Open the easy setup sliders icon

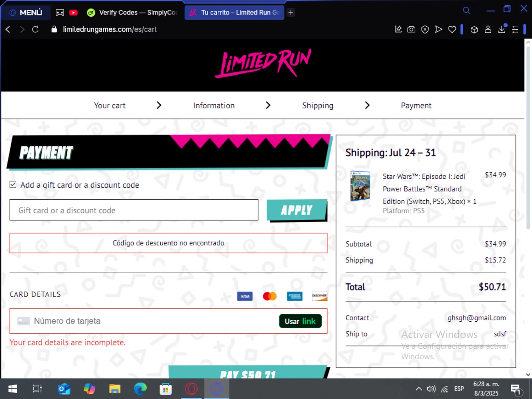click(x=515, y=29)
